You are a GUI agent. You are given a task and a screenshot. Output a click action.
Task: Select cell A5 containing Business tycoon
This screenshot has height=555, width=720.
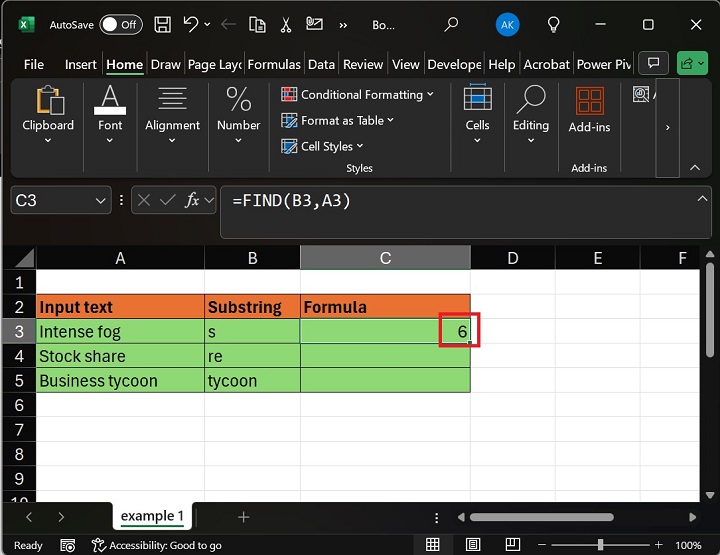pyautogui.click(x=120, y=381)
